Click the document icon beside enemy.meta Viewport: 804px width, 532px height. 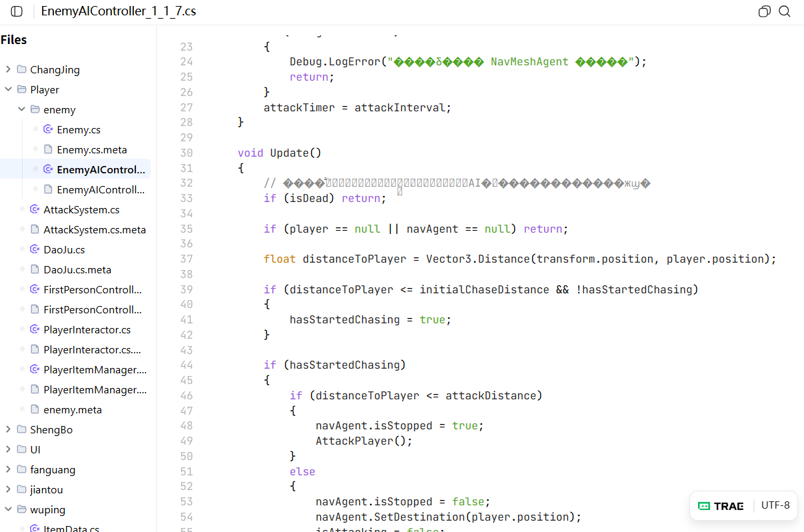point(35,409)
